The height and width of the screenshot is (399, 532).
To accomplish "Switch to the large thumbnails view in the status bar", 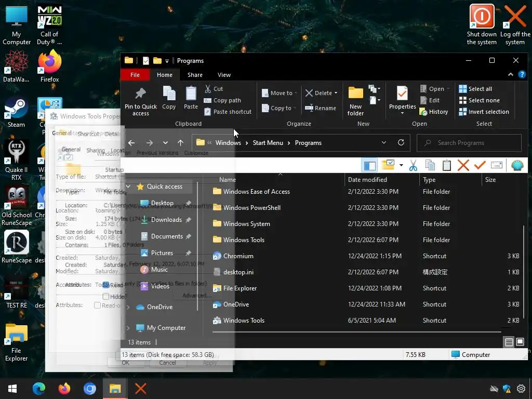I will pos(520,342).
